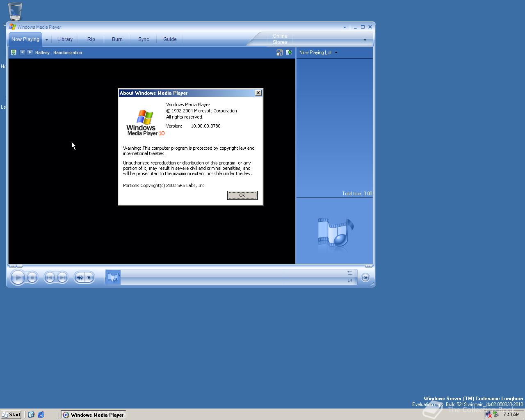Switch to skin mode icon
The image size is (525, 420).
tap(365, 278)
